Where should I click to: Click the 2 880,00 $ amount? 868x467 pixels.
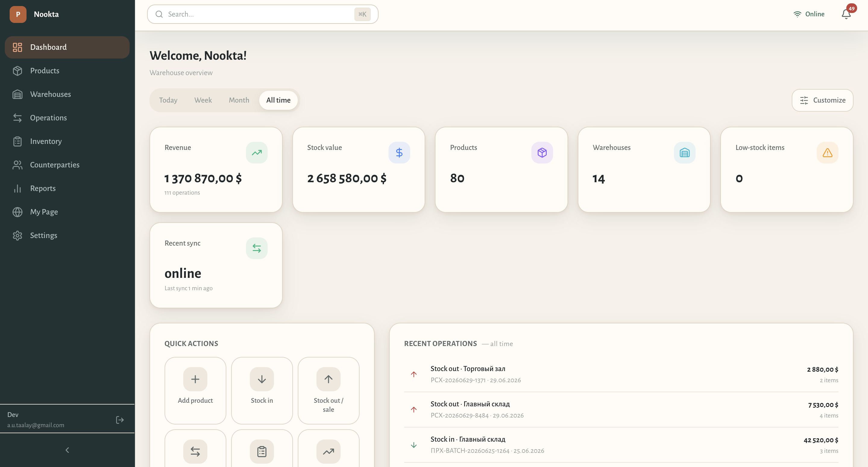point(822,369)
